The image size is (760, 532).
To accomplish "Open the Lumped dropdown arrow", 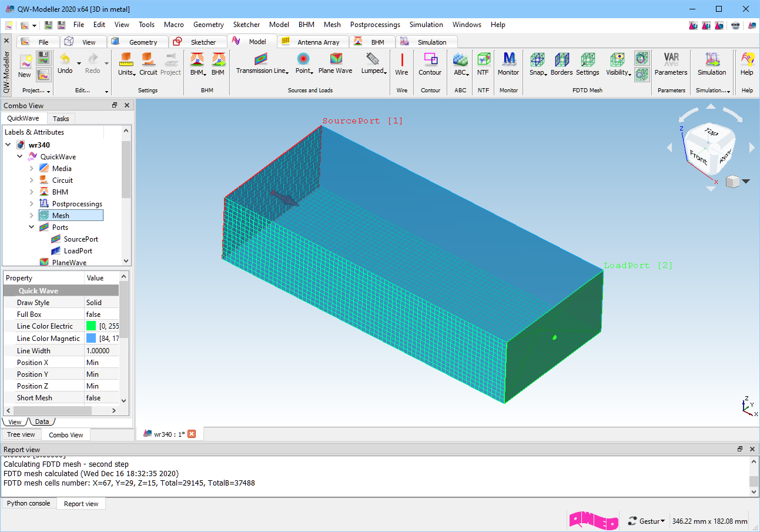I will (x=385, y=72).
